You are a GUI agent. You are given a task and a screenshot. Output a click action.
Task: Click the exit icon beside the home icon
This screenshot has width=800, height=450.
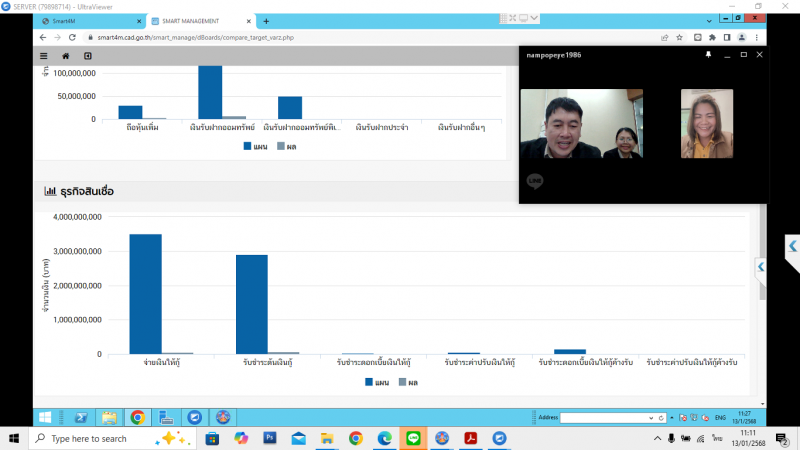tap(88, 56)
